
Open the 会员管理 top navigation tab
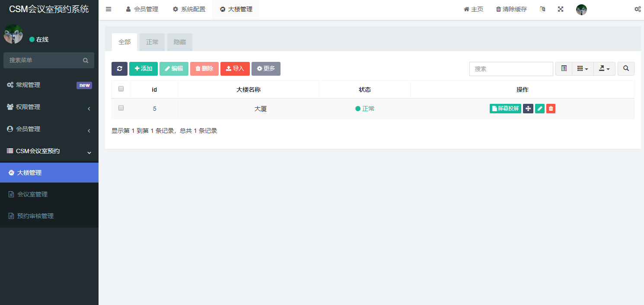coord(142,10)
